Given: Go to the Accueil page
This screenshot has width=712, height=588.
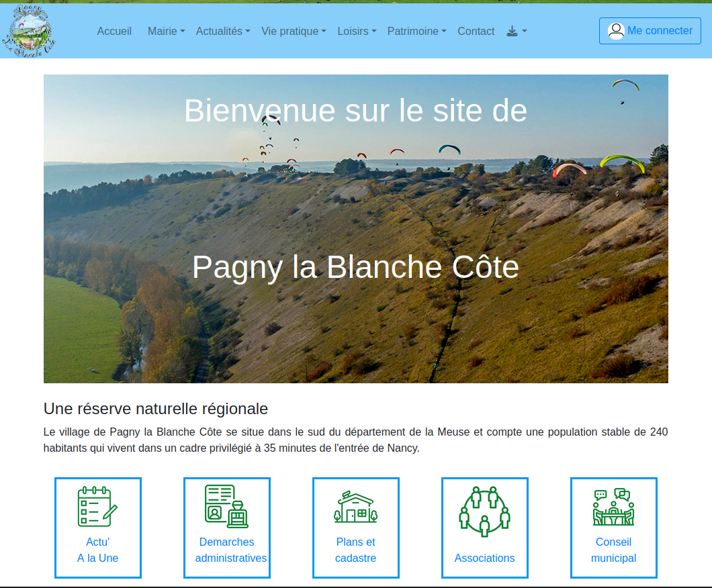Looking at the screenshot, I should click(x=114, y=31).
